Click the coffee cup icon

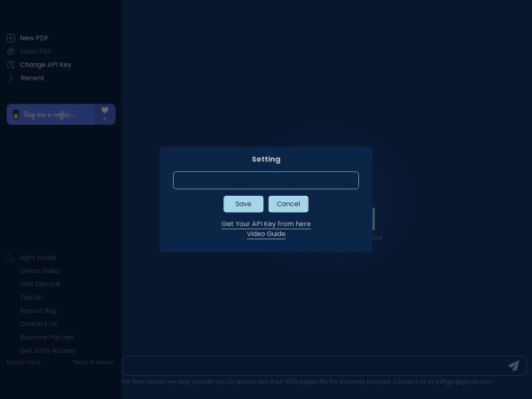[x=16, y=114]
